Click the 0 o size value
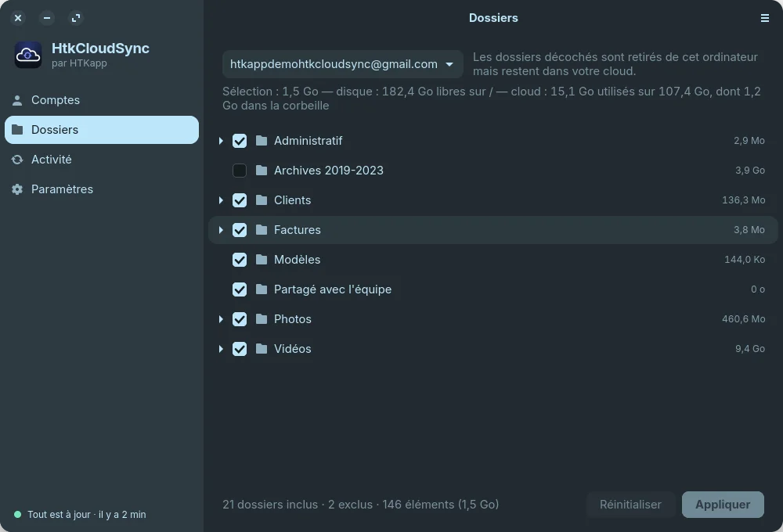Image resolution: width=783 pixels, height=532 pixels. pyautogui.click(x=758, y=289)
